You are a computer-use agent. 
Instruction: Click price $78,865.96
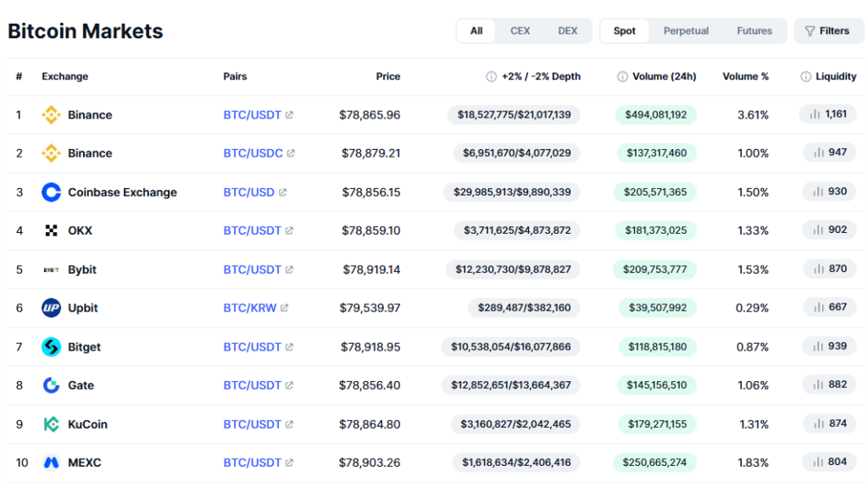pyautogui.click(x=370, y=115)
